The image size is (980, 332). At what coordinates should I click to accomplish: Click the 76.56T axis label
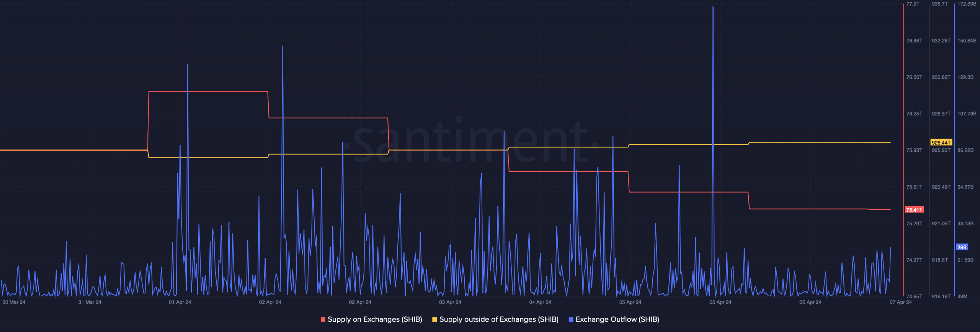click(x=914, y=77)
